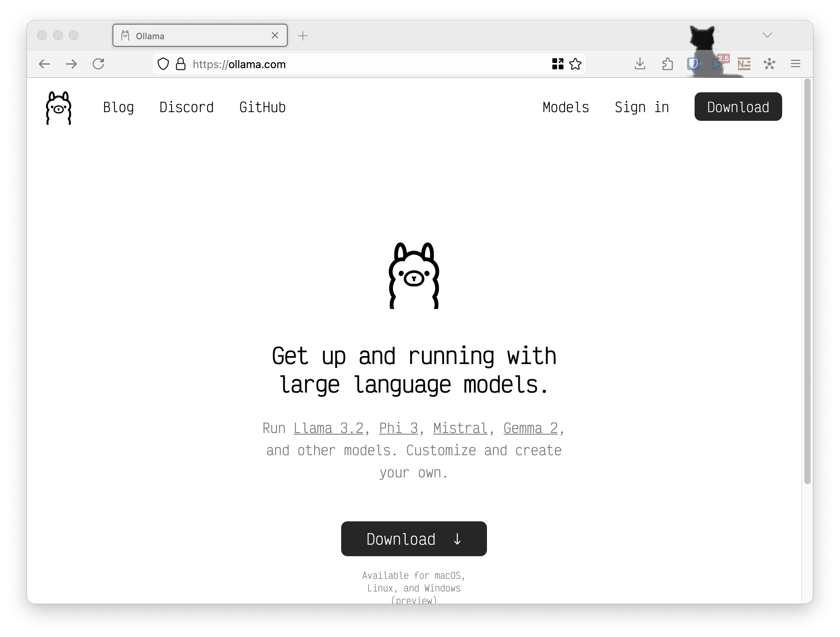840x637 pixels.
Task: Open the GitHub link in navigation
Action: click(263, 107)
